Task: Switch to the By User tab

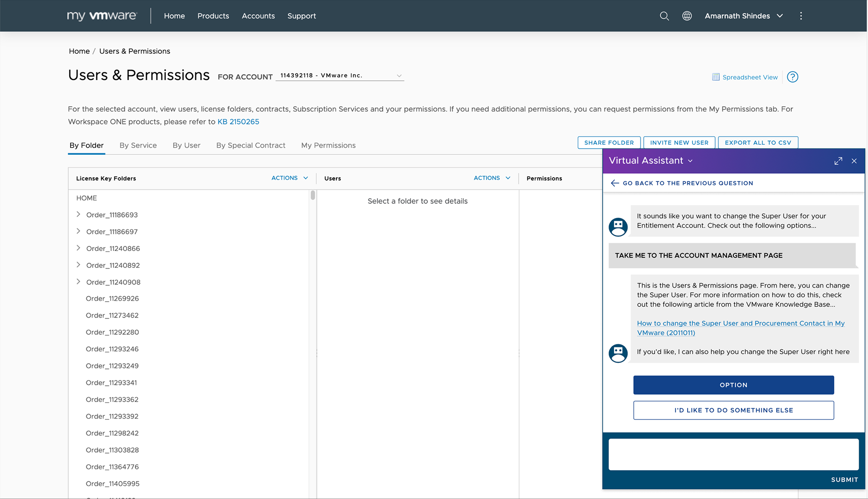Action: 186,145
